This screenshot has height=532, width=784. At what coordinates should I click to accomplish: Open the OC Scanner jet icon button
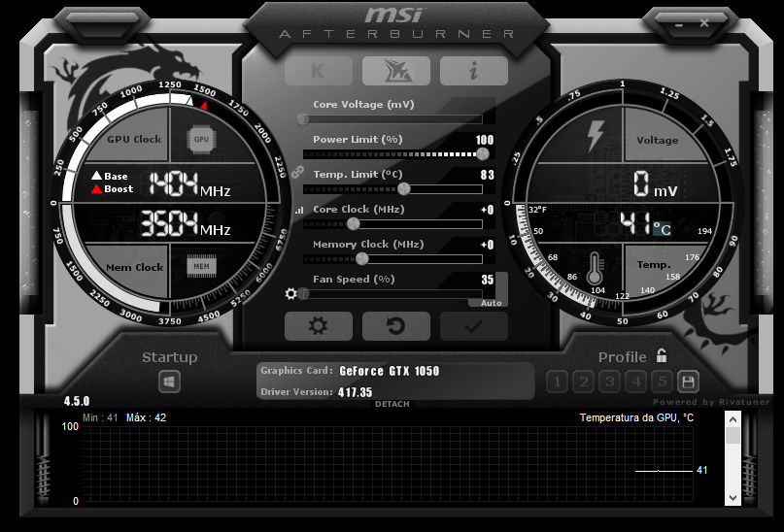pos(396,71)
